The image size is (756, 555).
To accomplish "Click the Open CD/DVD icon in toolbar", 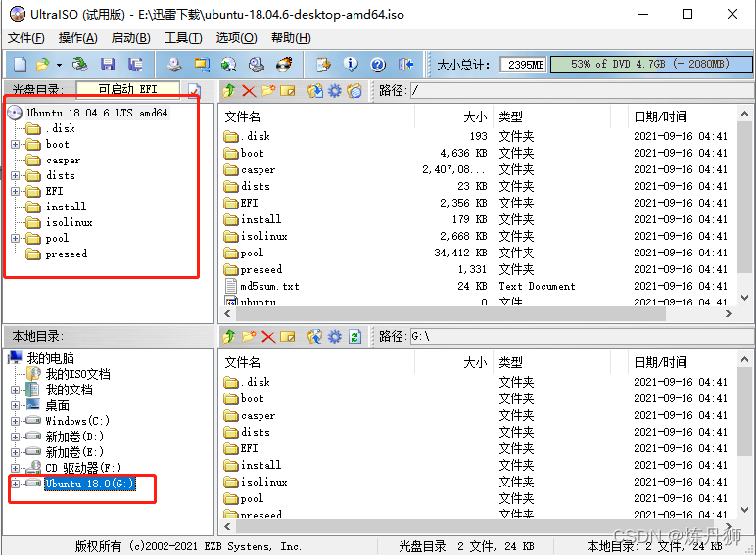I will tap(80, 65).
